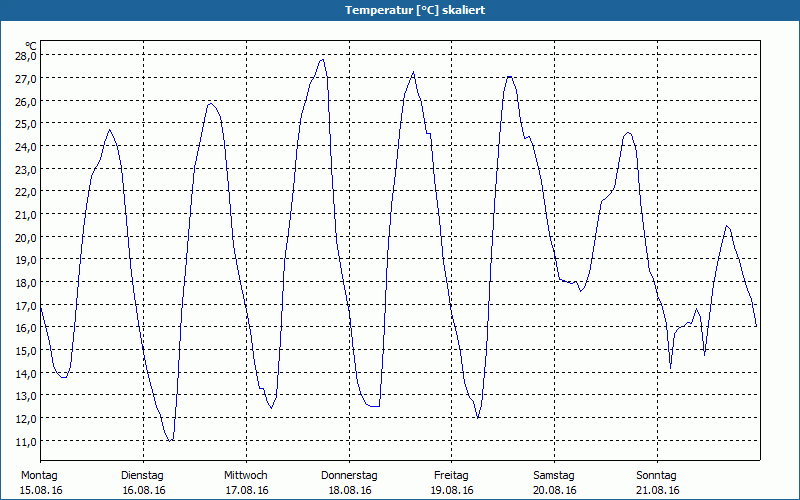
Task: Click the 20,0 label on the y-axis
Action: (26, 238)
